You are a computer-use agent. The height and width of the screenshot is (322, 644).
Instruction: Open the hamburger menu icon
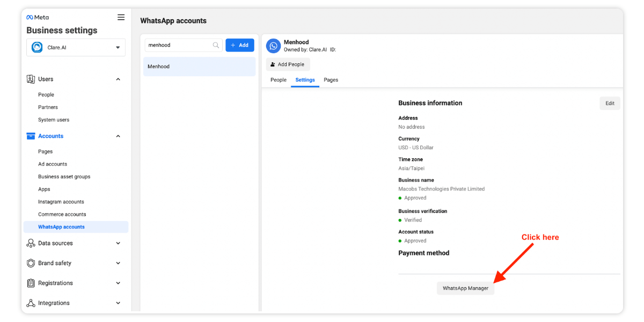click(121, 17)
